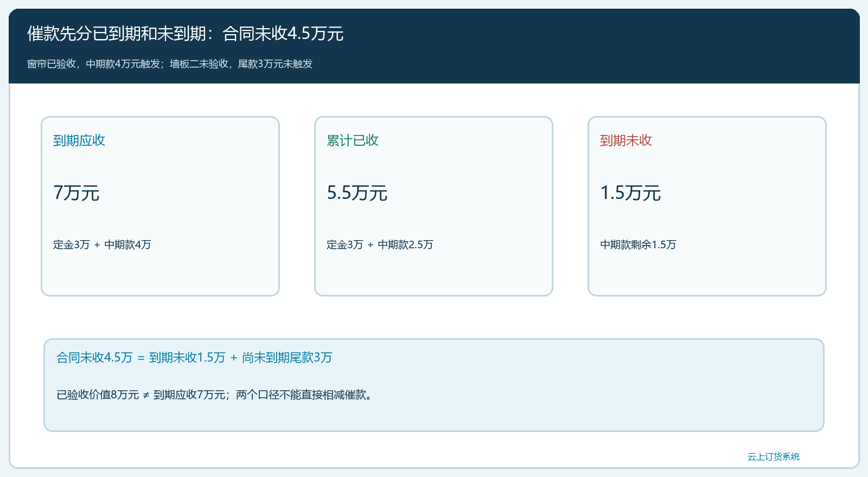Click the title 催款先分已到期和未到期：合同未收4.5万元

(x=186, y=34)
